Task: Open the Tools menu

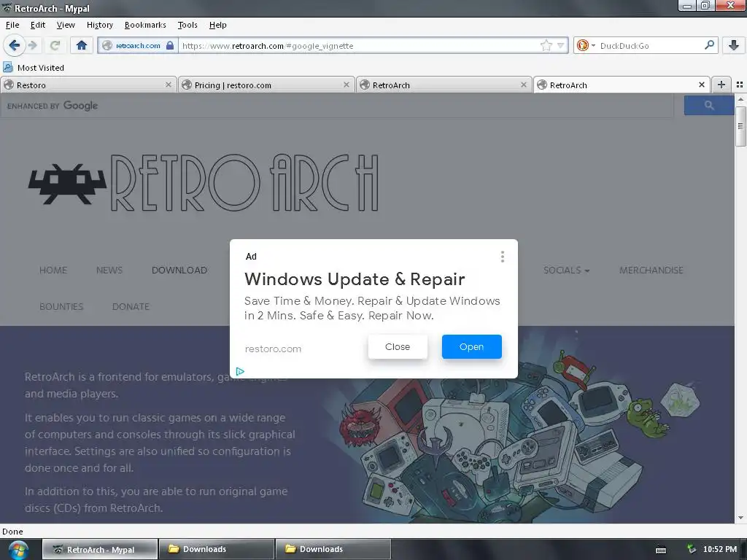Action: (187, 25)
